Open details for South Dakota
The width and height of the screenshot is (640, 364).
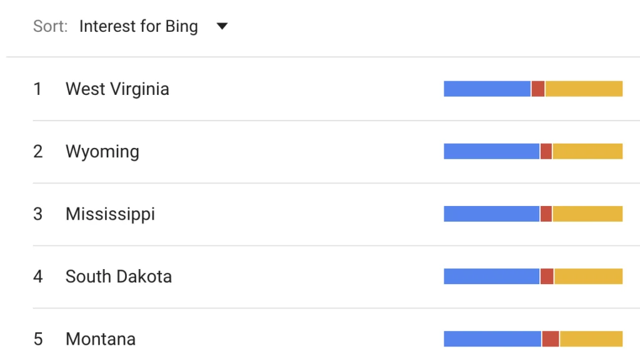(119, 276)
